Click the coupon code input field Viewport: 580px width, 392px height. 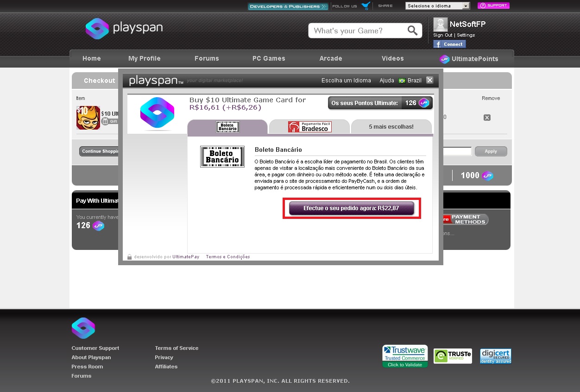(x=457, y=151)
